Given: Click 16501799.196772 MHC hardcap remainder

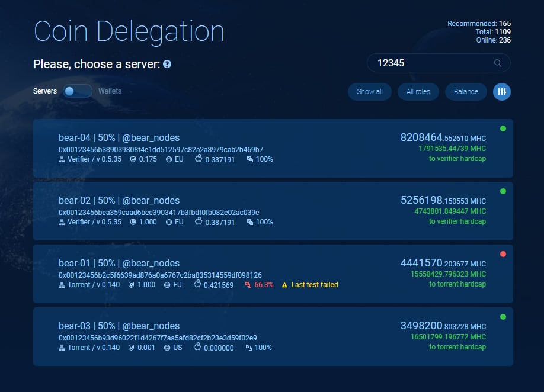Looking at the screenshot, I should coord(448,336).
